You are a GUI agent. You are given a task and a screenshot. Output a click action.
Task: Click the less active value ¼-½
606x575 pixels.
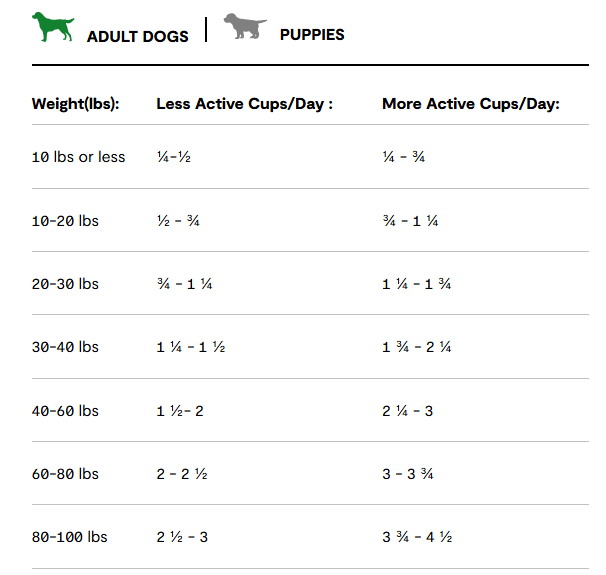[x=174, y=157]
